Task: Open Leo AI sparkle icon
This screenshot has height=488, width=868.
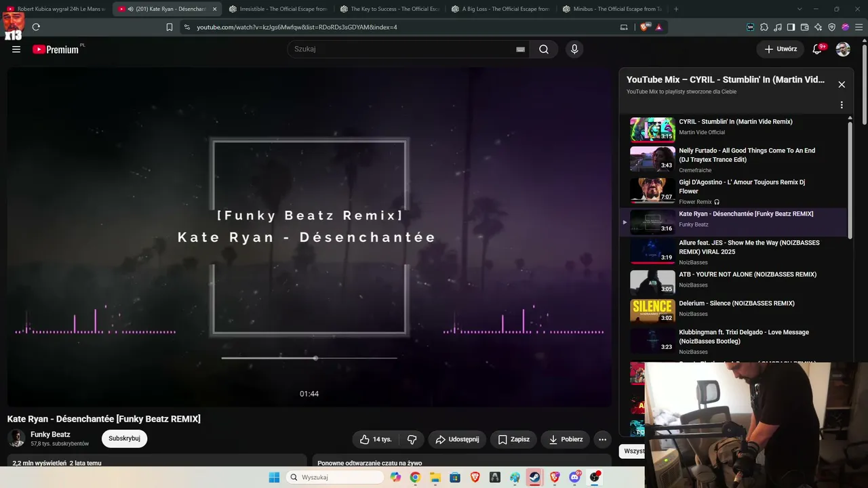Action: coord(818,27)
